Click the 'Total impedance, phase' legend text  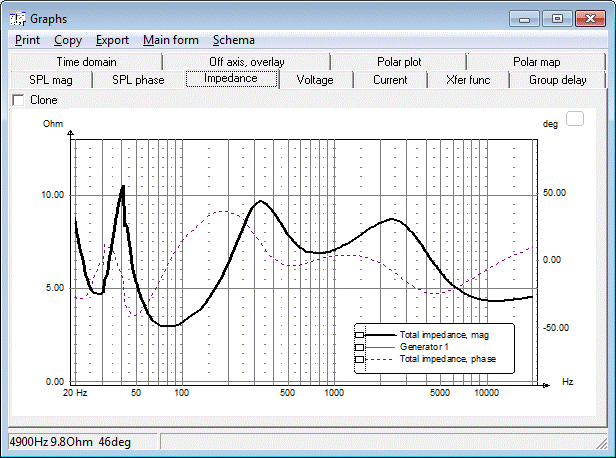click(x=448, y=359)
